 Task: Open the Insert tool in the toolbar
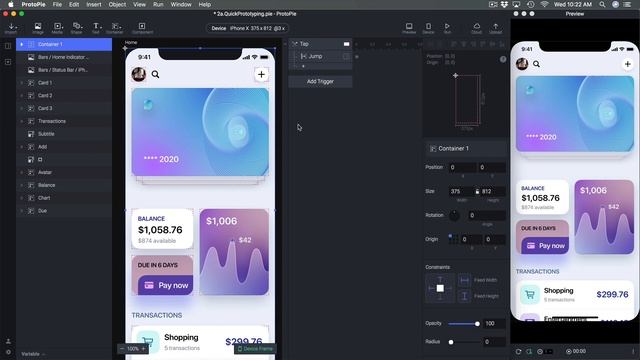tap(11, 28)
